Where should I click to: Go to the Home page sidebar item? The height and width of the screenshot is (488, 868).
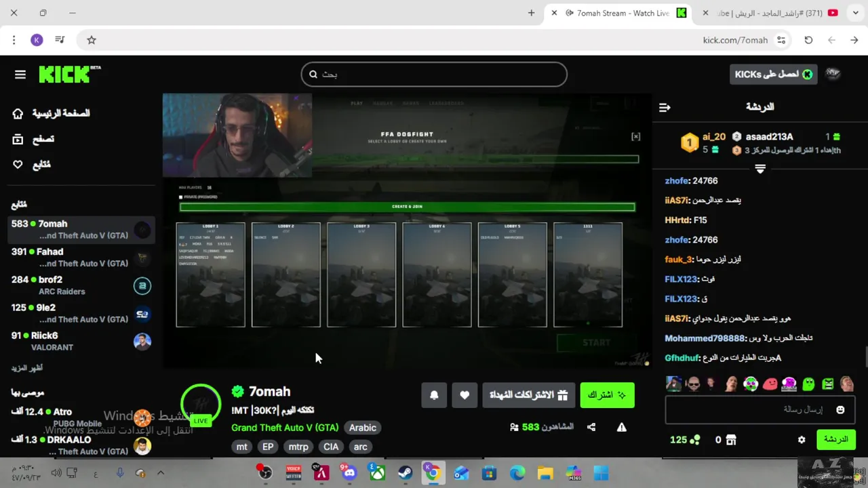pyautogui.click(x=52, y=113)
